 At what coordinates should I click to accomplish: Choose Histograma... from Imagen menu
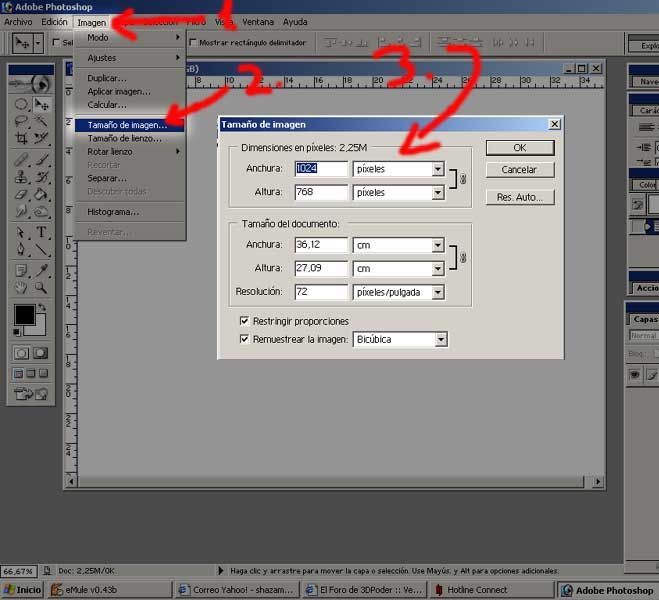point(129,212)
